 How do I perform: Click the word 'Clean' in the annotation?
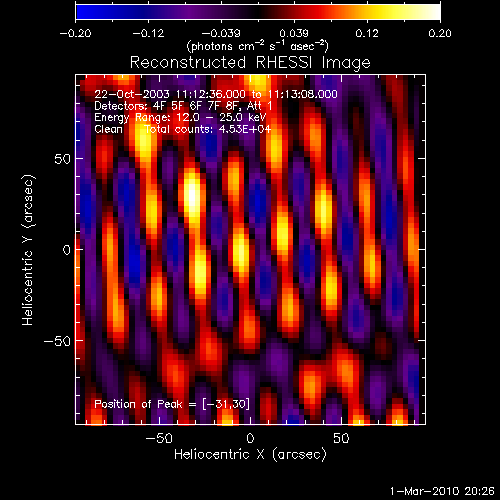click(108, 129)
